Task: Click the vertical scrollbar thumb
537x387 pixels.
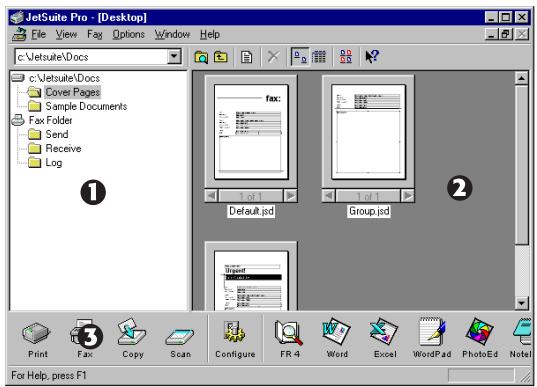Action: pyautogui.click(x=522, y=165)
